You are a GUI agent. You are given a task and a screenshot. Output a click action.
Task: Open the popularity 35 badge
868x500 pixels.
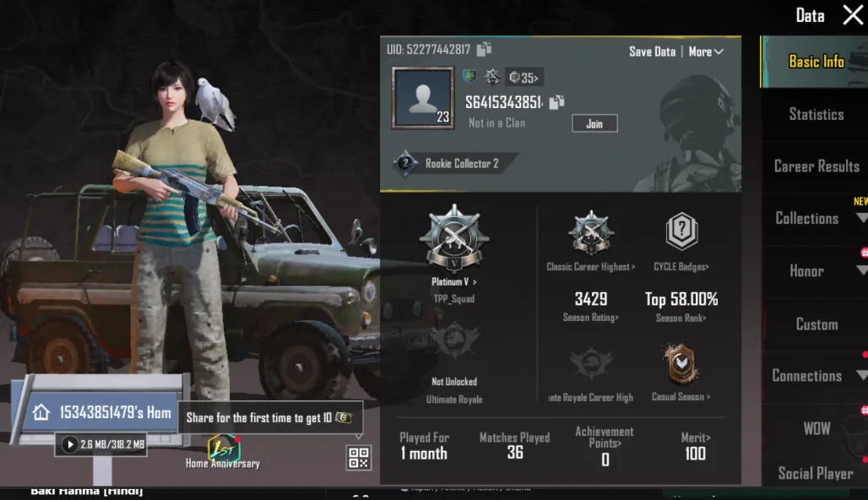[524, 78]
